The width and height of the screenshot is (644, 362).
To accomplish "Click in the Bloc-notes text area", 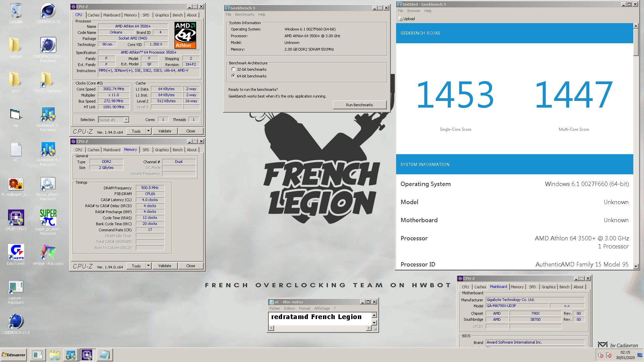I will click(320, 318).
